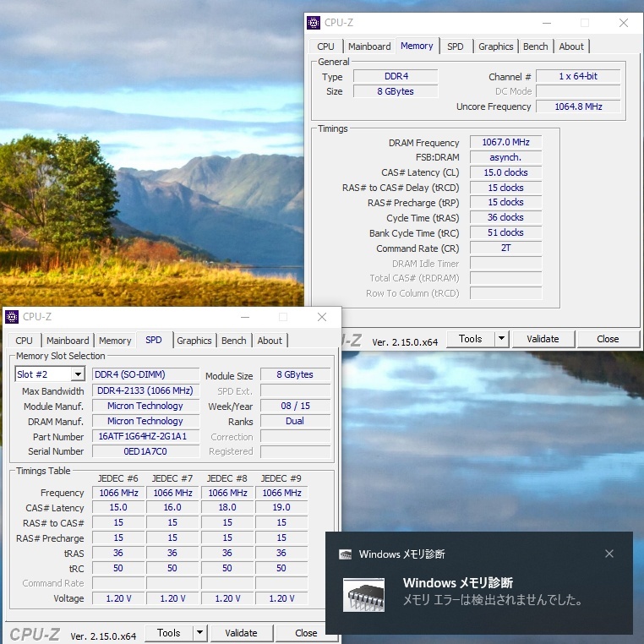Image resolution: width=644 pixels, height=644 pixels.
Task: Click the CPU-Z icon in the Memory window title bar
Action: [x=314, y=23]
